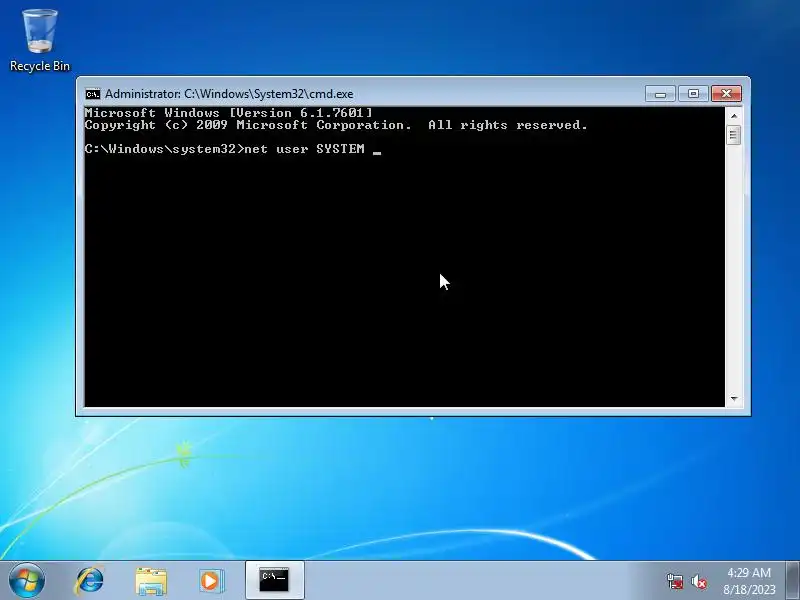Click the network status tray icon
The image size is (800, 600).
(675, 581)
